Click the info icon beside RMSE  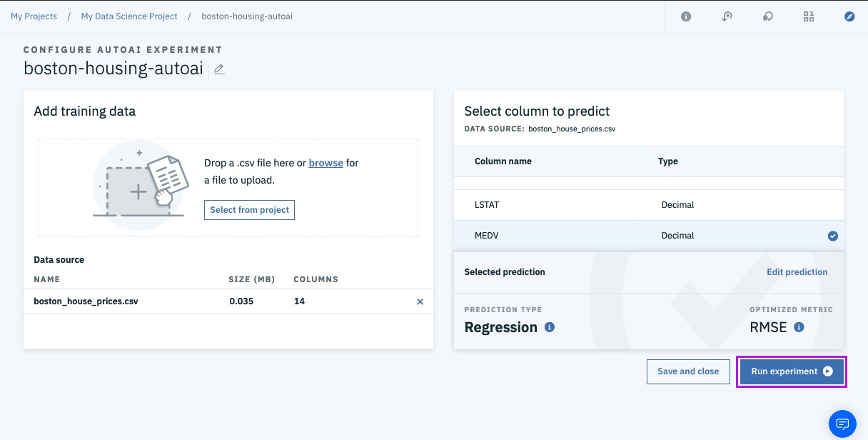click(x=799, y=327)
